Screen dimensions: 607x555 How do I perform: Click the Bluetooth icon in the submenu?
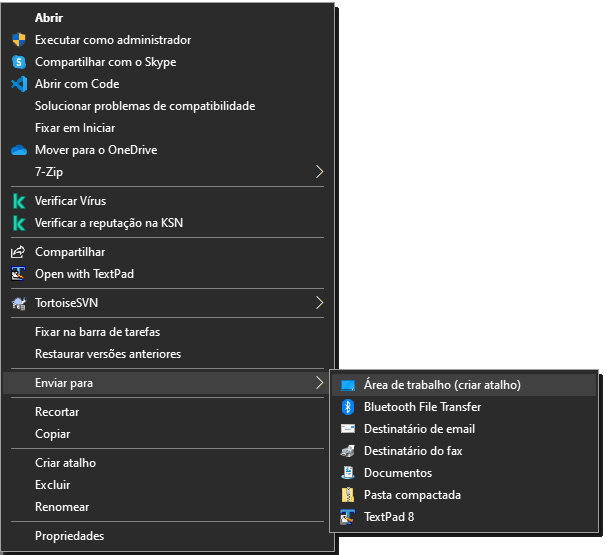[347, 407]
